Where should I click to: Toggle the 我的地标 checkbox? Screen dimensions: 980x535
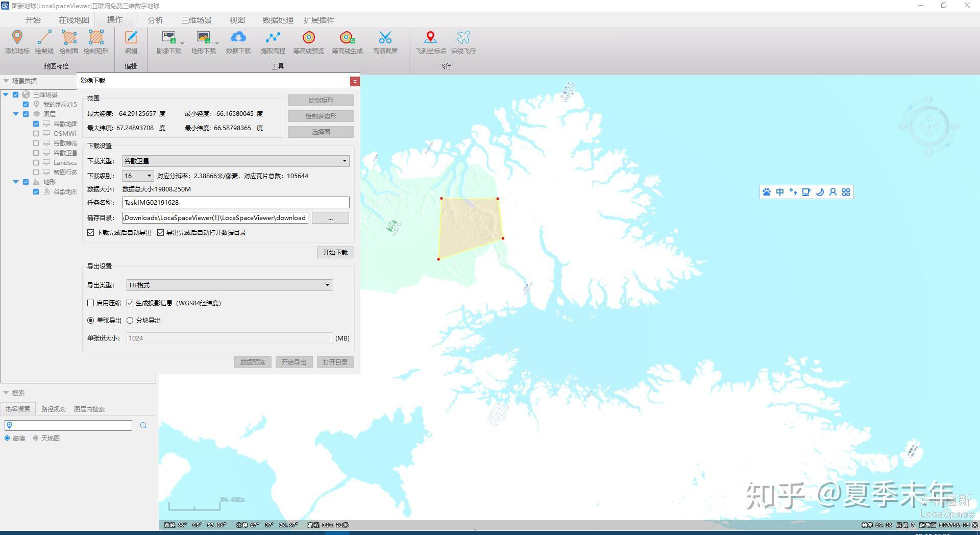point(26,104)
